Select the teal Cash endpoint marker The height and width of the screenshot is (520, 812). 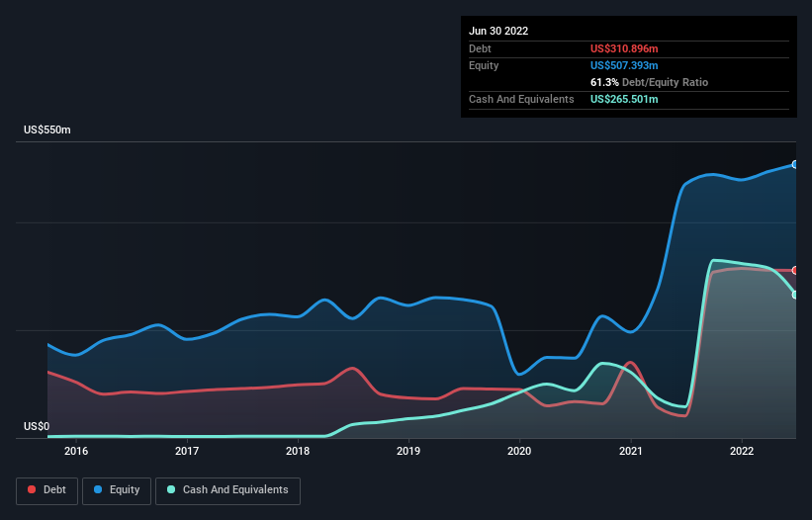click(795, 295)
